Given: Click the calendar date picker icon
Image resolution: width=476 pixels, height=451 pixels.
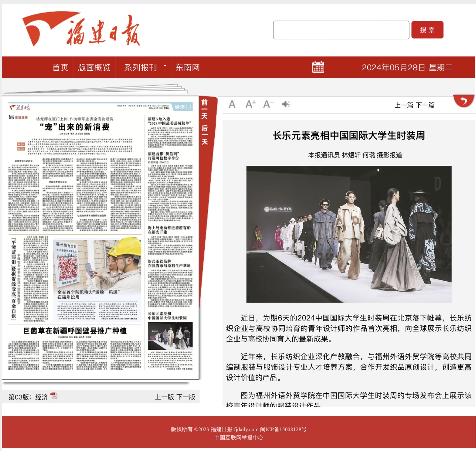Looking at the screenshot, I should (318, 67).
